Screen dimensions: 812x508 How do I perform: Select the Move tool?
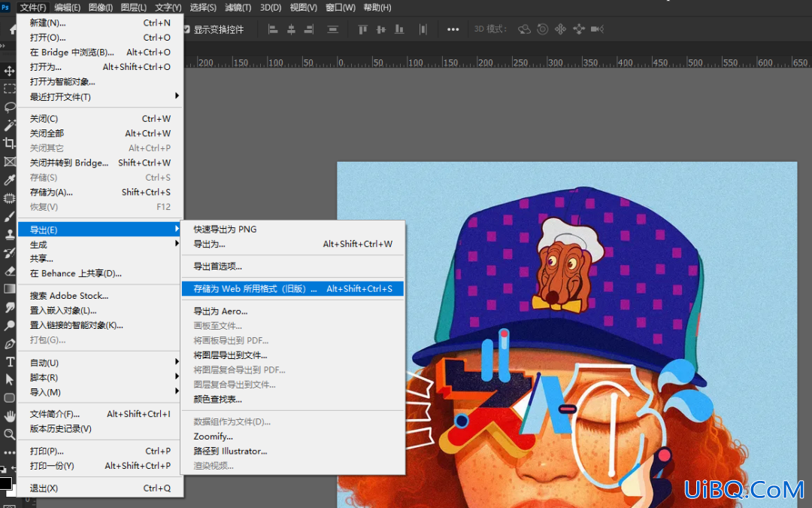click(9, 71)
